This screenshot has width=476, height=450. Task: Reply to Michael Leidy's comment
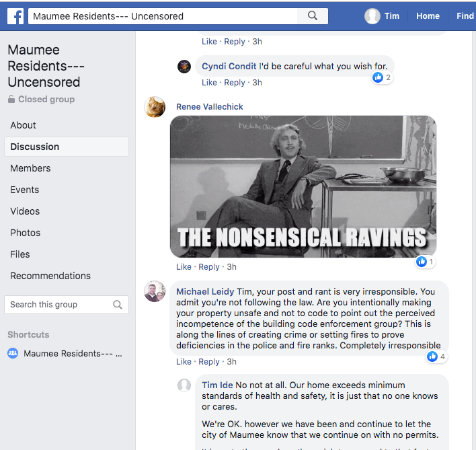tap(209, 362)
